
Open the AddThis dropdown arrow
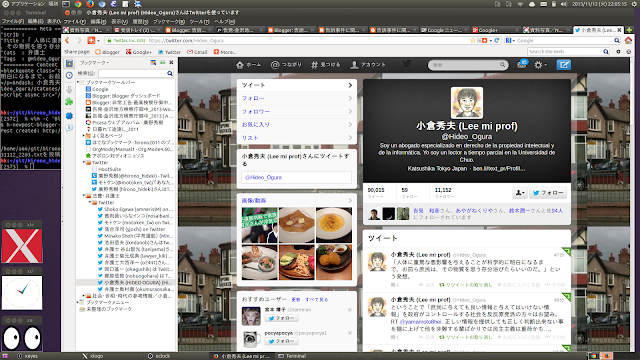click(98, 41)
